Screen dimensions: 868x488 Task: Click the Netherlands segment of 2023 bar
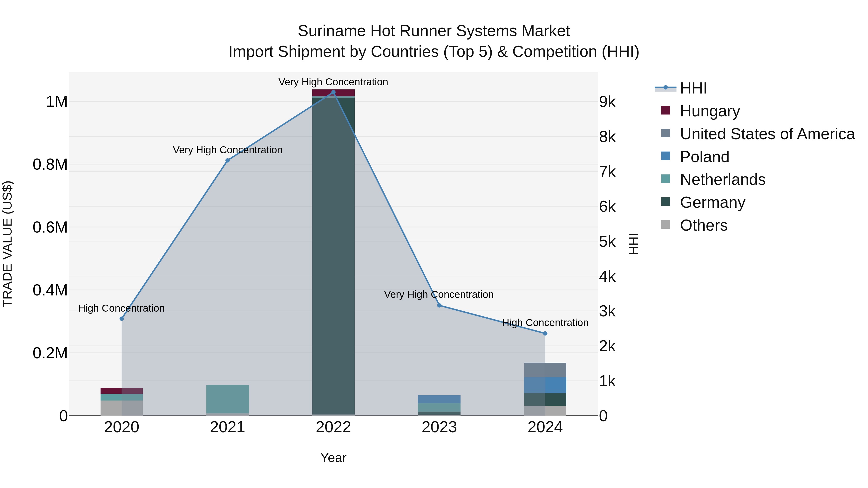tap(439, 407)
